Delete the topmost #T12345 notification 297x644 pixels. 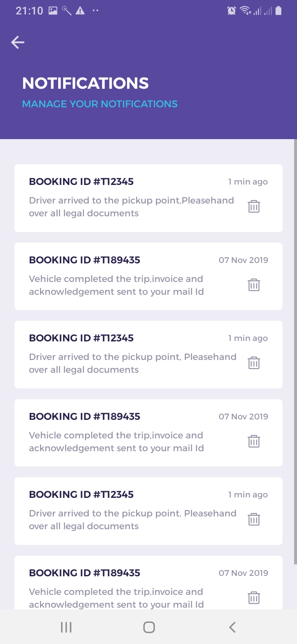[254, 206]
